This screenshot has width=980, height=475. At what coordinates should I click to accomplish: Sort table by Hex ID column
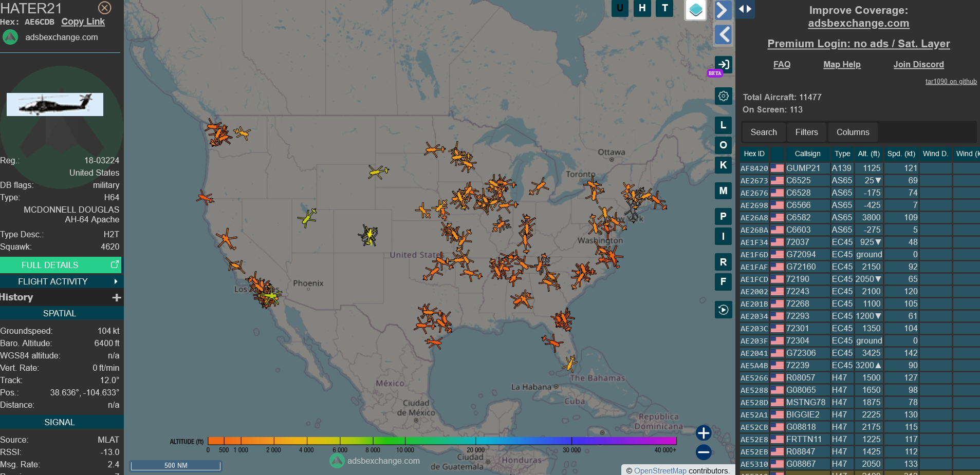point(754,154)
